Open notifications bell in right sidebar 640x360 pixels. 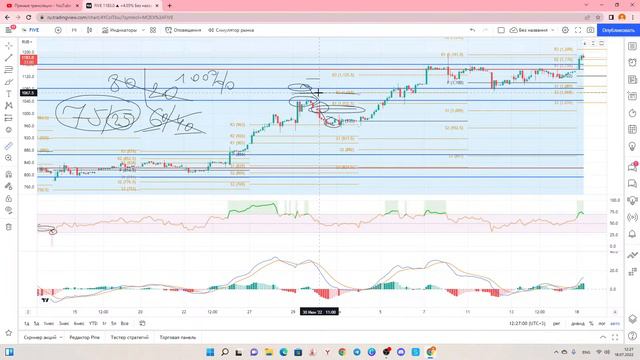tap(632, 234)
